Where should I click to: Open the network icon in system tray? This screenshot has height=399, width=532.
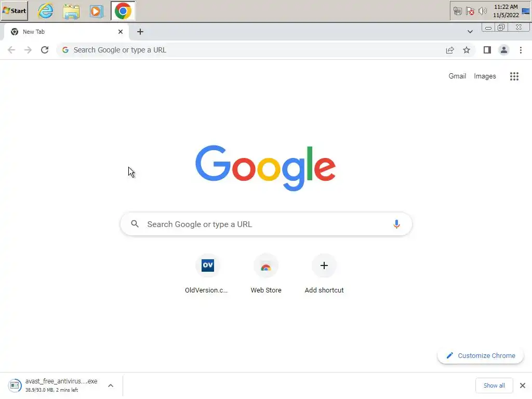[457, 11]
